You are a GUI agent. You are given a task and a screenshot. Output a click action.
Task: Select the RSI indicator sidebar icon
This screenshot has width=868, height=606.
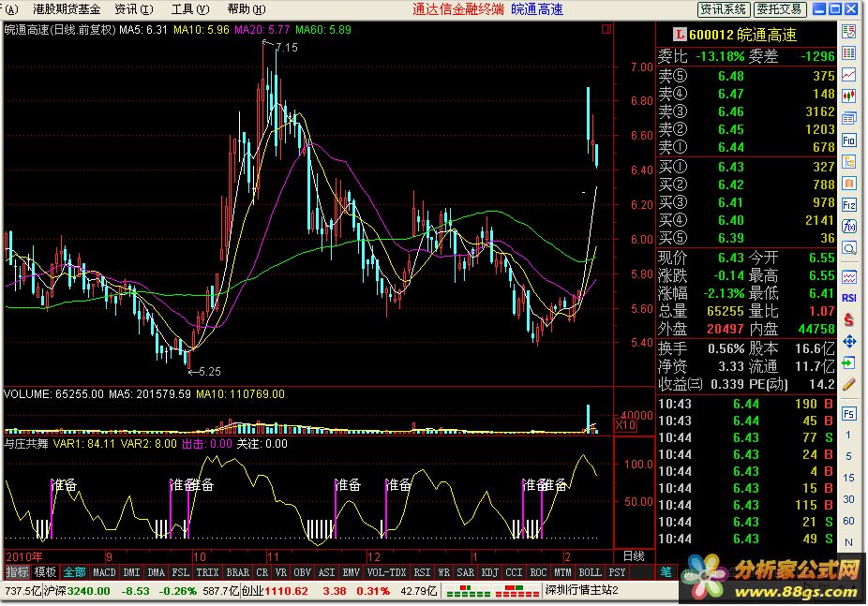848,298
